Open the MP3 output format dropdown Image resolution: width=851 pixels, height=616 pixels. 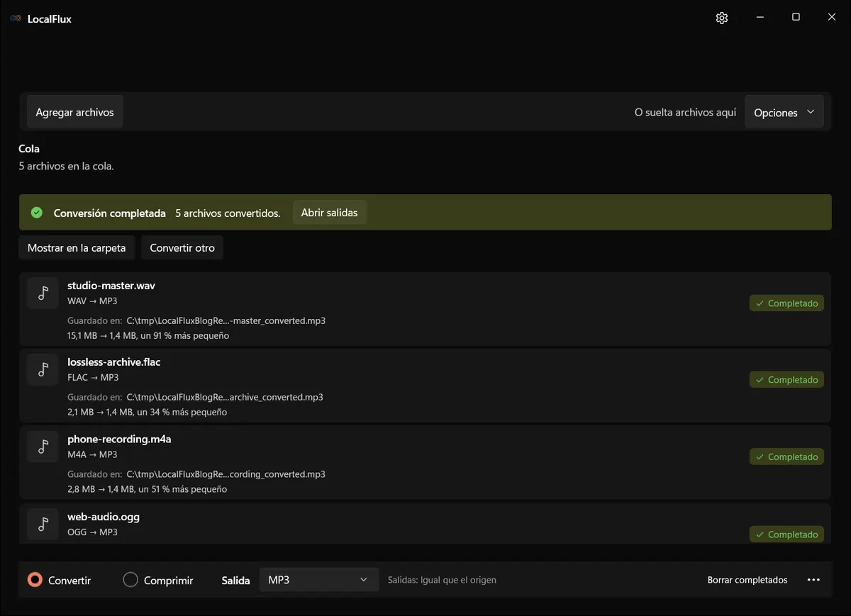click(318, 580)
